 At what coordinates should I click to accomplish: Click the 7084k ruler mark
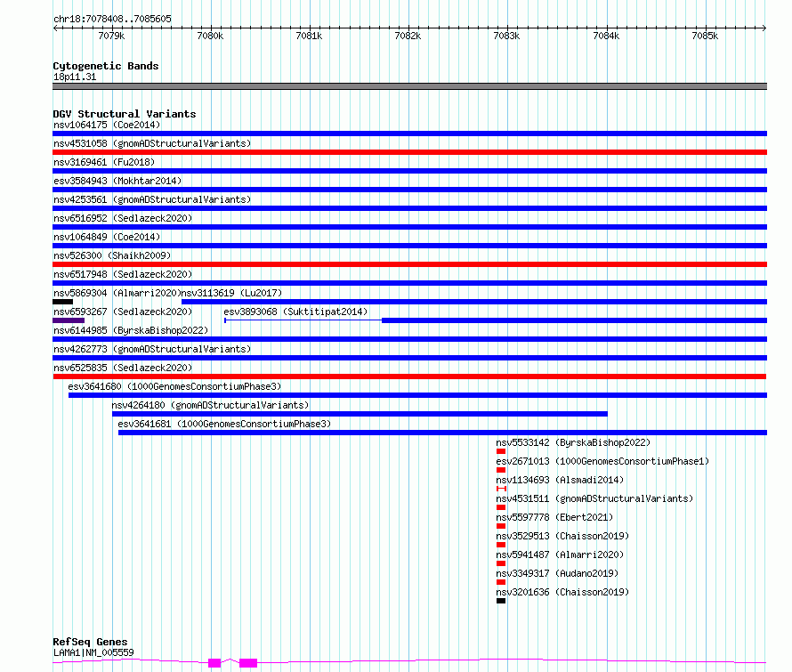point(606,36)
